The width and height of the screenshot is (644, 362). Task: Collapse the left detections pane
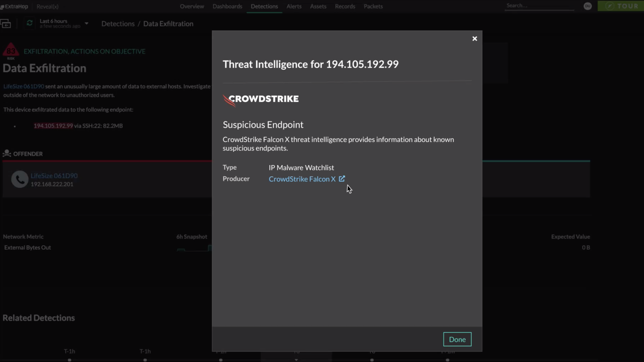[6, 23]
